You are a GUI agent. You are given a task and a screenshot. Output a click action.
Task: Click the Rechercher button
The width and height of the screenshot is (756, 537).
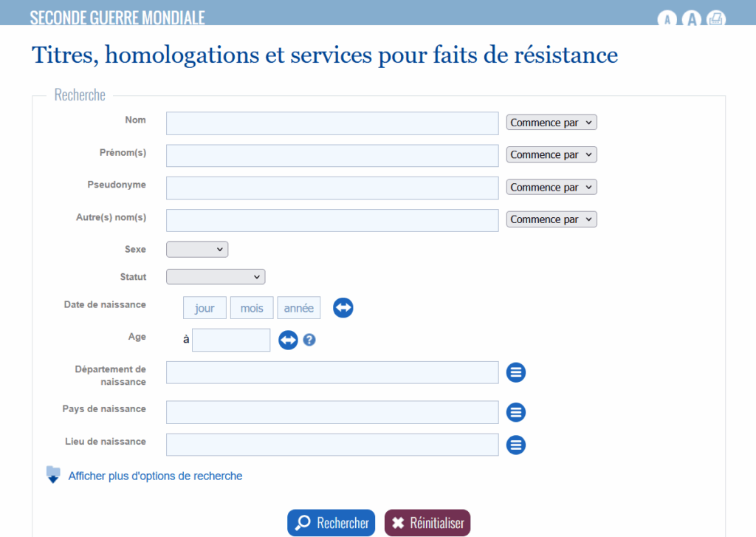click(x=331, y=523)
